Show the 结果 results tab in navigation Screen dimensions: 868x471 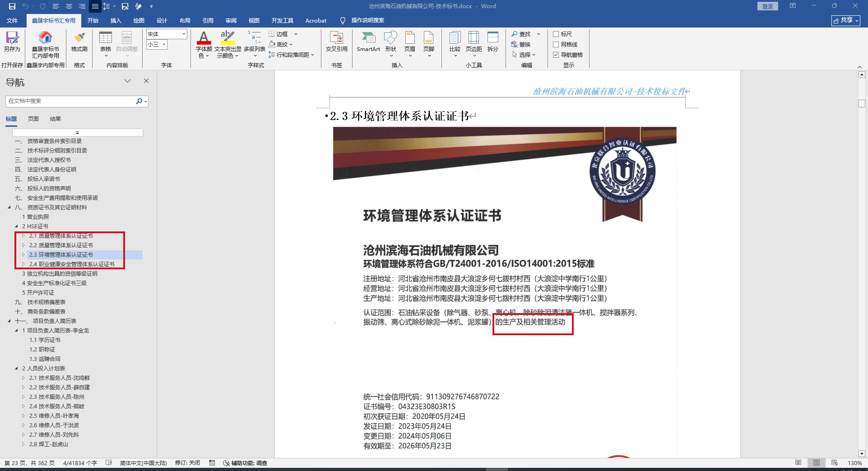pyautogui.click(x=56, y=119)
